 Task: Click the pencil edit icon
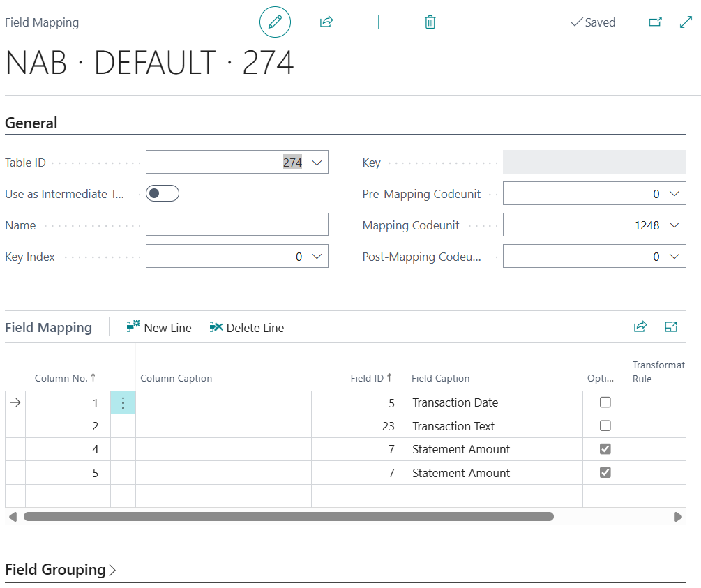[x=275, y=22]
